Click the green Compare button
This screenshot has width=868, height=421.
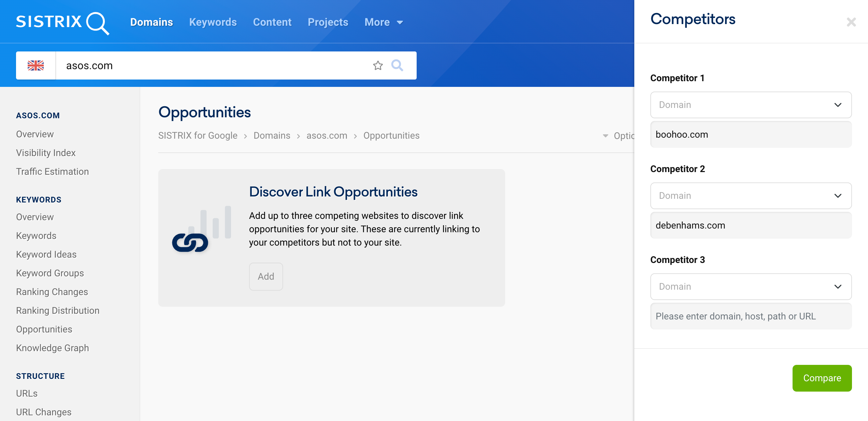point(822,378)
